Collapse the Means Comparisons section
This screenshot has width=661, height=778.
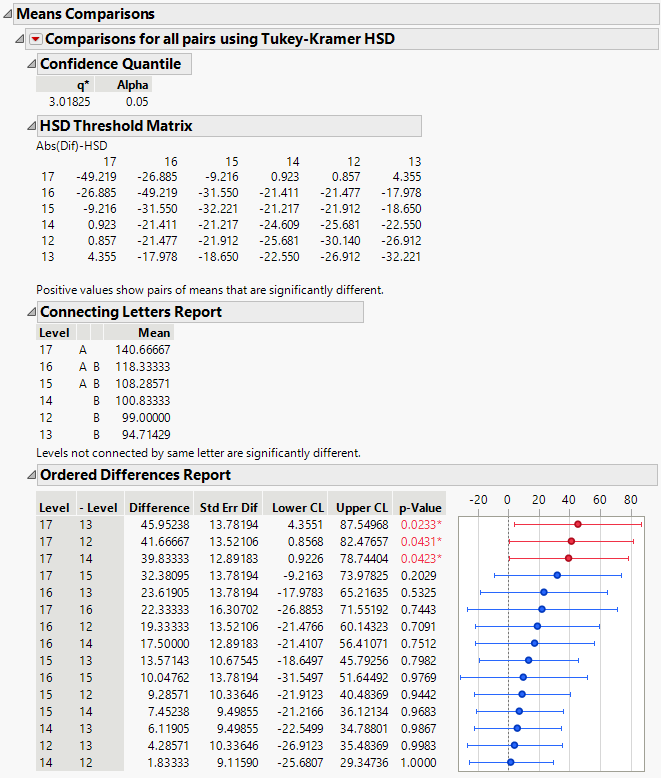8,15
